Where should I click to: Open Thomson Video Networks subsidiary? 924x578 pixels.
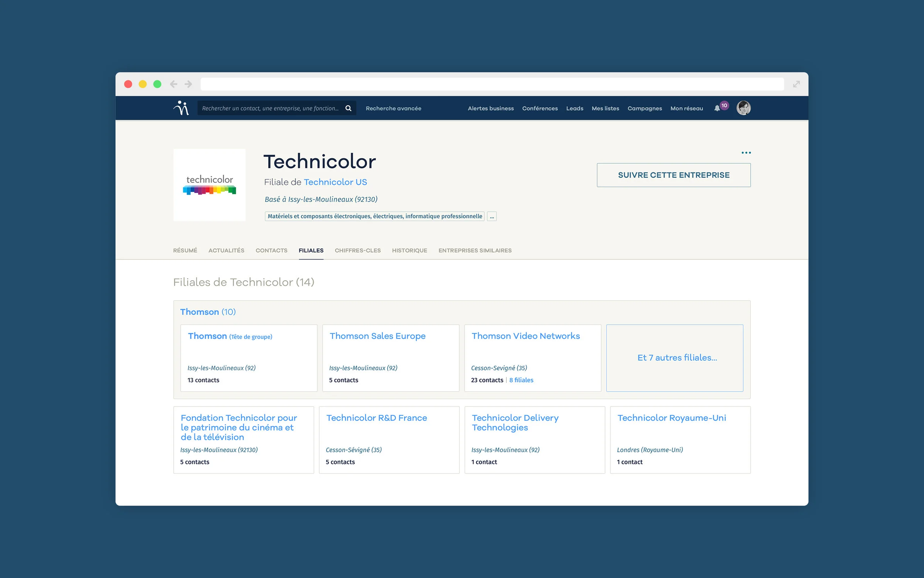[526, 336]
